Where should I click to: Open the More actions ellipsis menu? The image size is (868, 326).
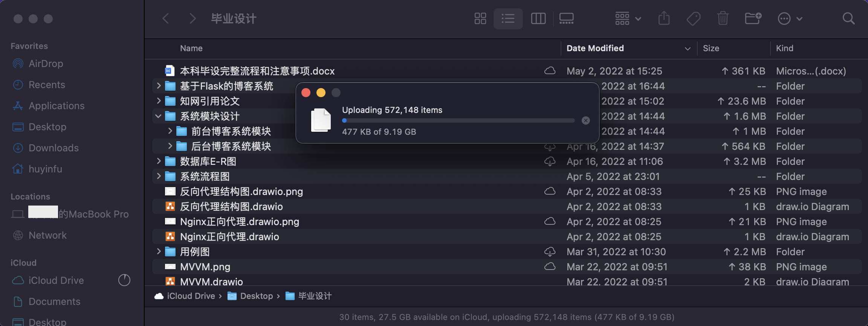click(790, 18)
